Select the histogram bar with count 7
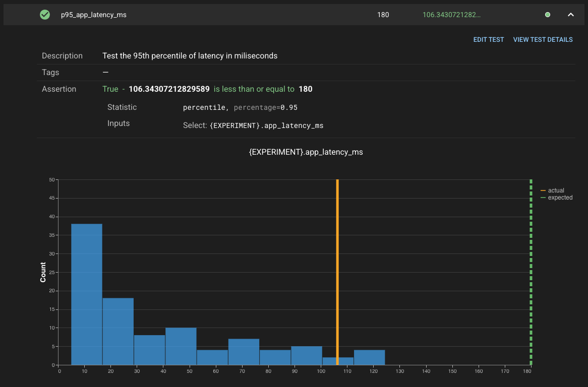This screenshot has width=588, height=387. (244, 352)
